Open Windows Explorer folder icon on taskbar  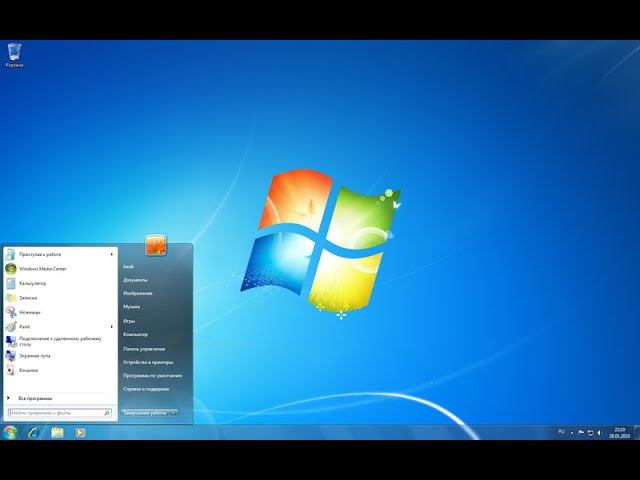[57, 433]
